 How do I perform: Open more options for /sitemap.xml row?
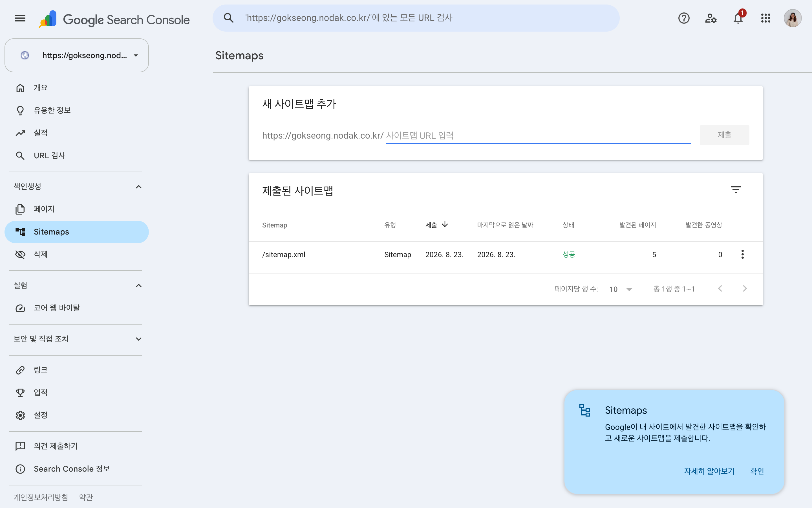(x=743, y=254)
